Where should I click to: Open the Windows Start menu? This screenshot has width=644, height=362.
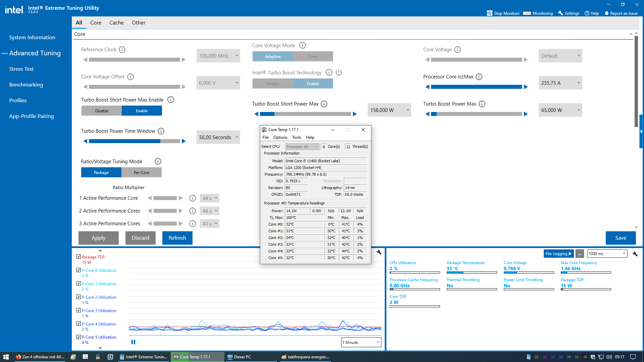click(x=6, y=357)
